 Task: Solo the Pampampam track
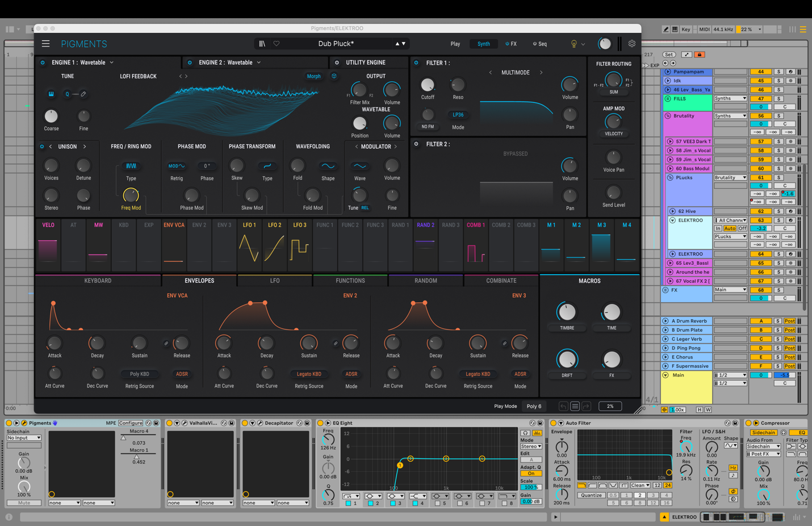pos(779,72)
